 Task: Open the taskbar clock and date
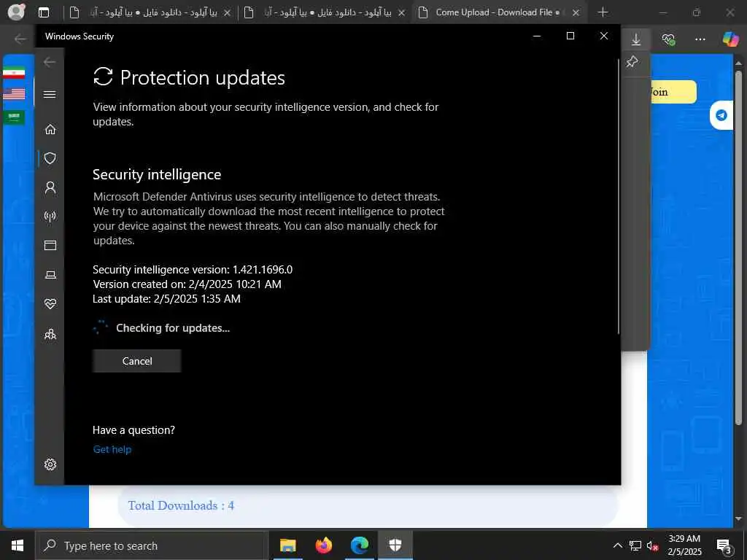(x=684, y=545)
